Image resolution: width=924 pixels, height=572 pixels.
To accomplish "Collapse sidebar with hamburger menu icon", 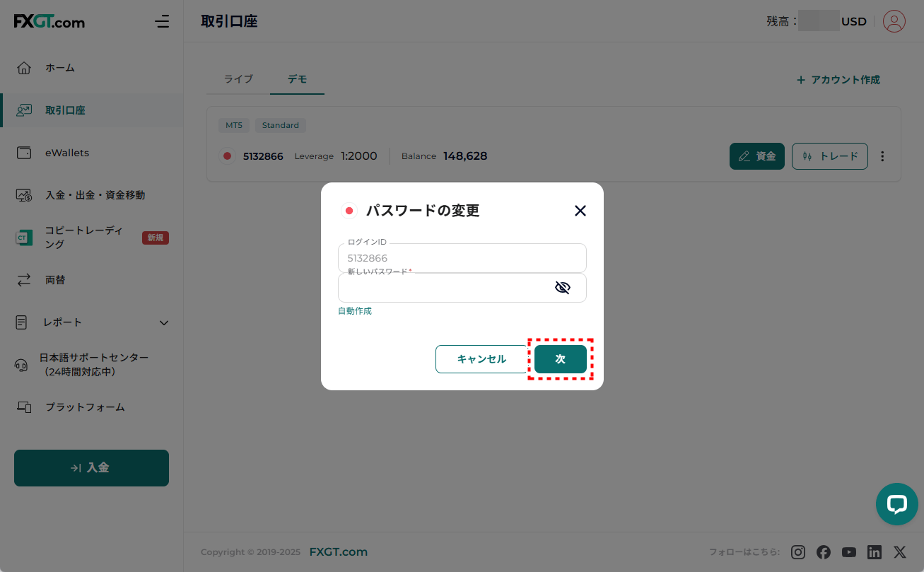I will point(162,21).
